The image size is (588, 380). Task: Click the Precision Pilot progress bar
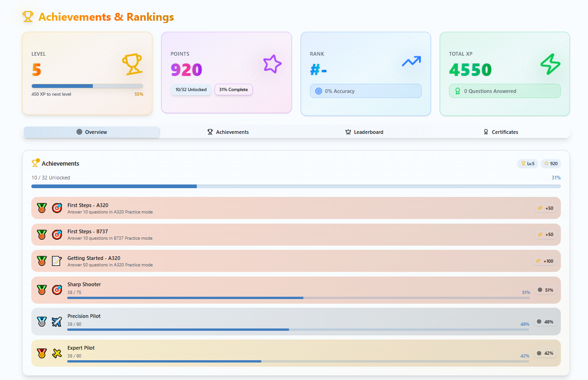[x=298, y=330]
